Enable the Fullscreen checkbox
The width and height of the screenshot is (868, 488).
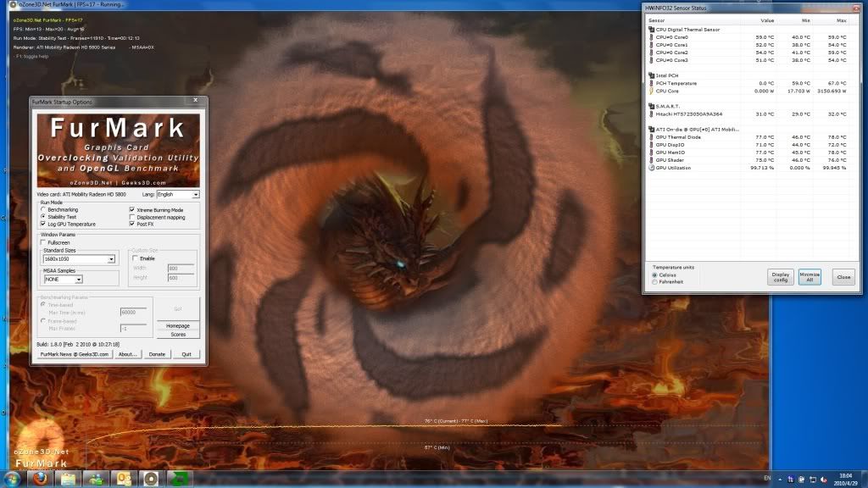(43, 242)
